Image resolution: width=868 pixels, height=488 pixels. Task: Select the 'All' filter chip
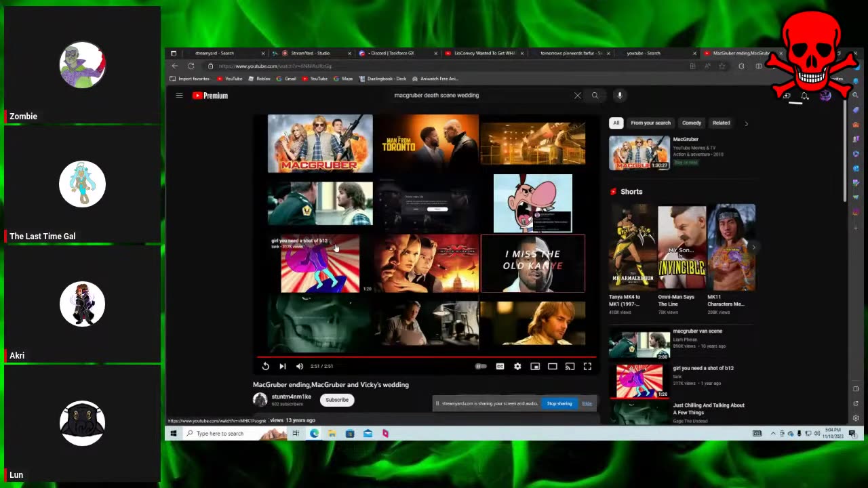[616, 123]
